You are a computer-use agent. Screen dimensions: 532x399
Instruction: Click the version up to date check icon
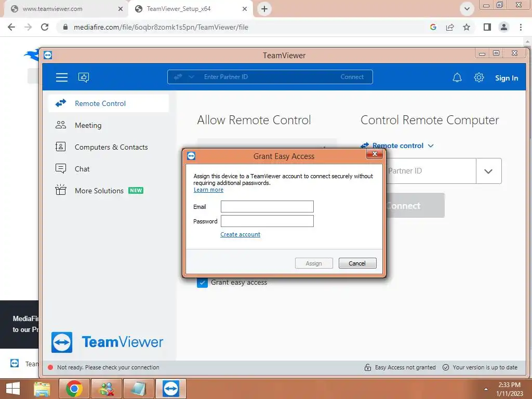tap(446, 367)
